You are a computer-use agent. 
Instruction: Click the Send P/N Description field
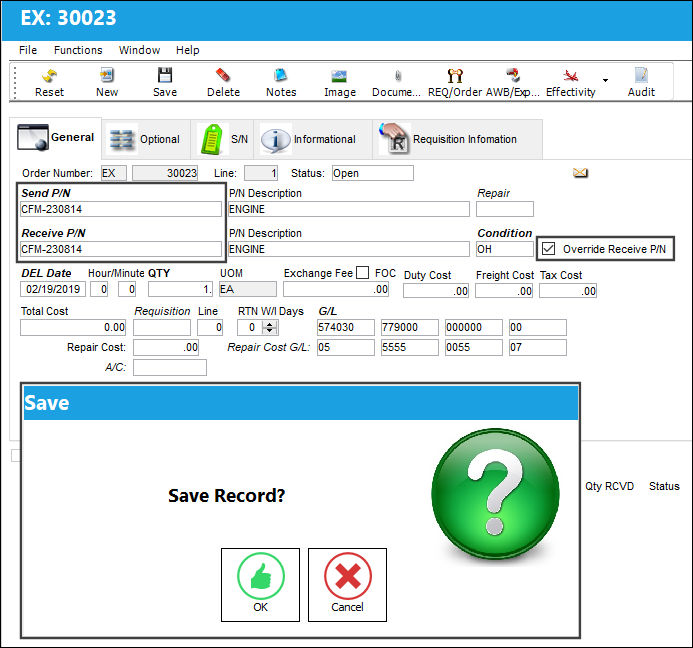[x=349, y=209]
